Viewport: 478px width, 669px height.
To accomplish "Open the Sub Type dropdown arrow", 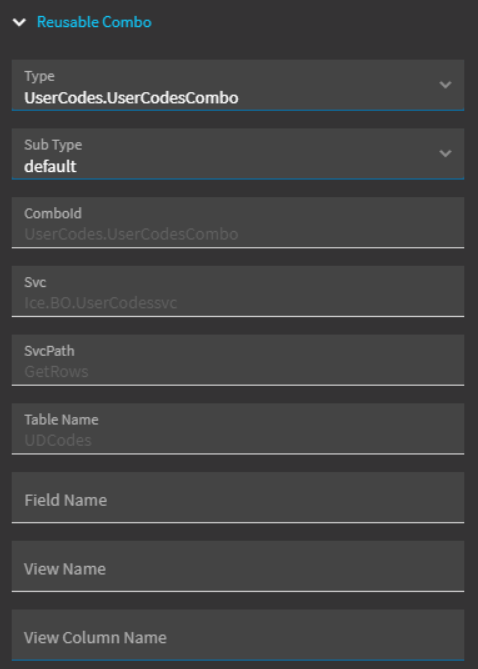I will coord(445,154).
